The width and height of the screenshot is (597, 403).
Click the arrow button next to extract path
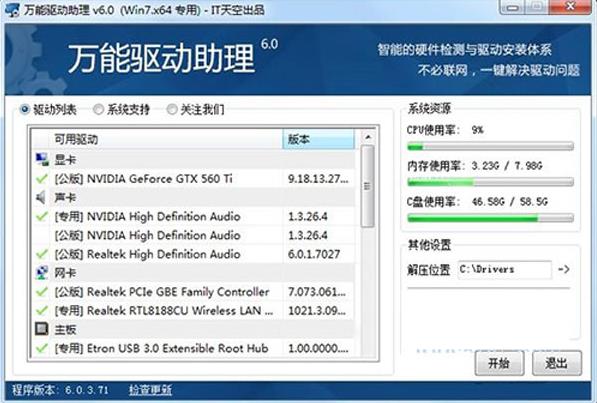[563, 269]
